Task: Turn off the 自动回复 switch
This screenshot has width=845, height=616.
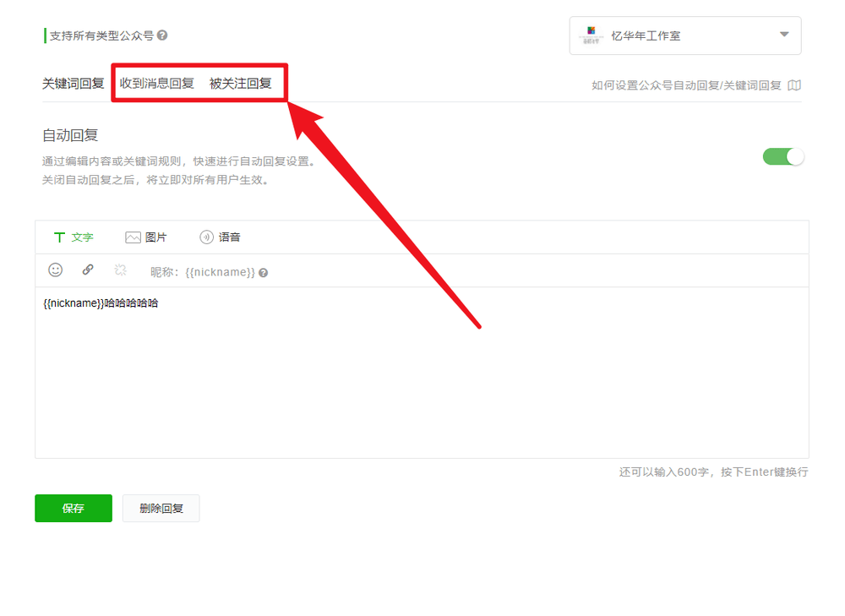Action: point(783,157)
